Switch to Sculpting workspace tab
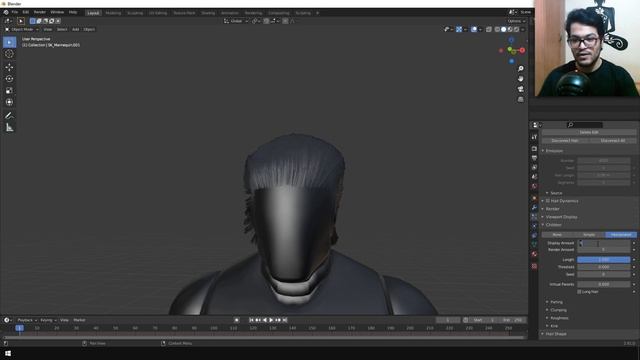 pyautogui.click(x=135, y=13)
